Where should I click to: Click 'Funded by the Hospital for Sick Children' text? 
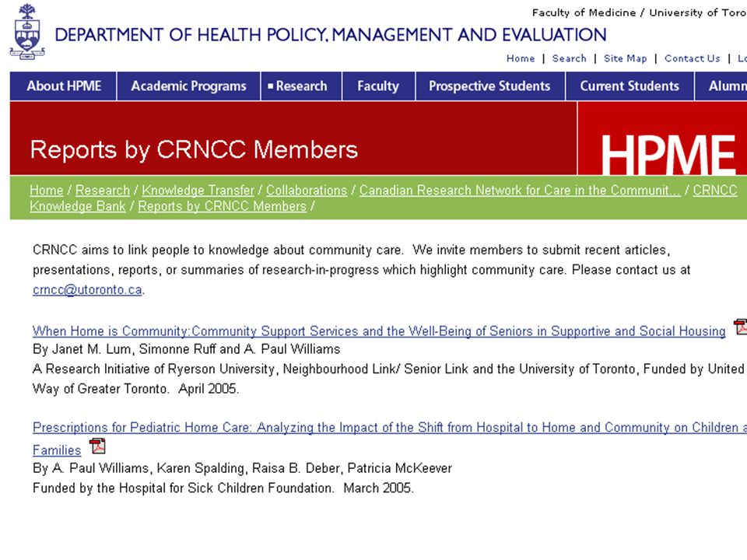223,488
